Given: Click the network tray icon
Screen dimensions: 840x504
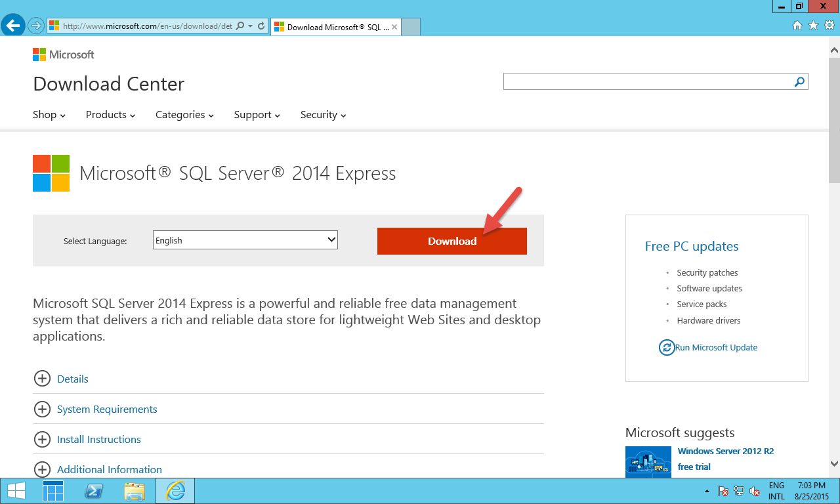Looking at the screenshot, I should pyautogui.click(x=739, y=491).
